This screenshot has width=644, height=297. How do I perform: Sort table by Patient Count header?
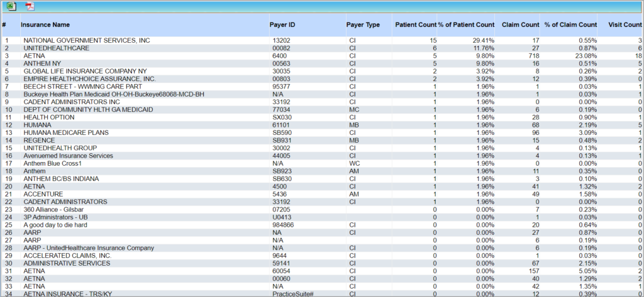[x=415, y=25]
